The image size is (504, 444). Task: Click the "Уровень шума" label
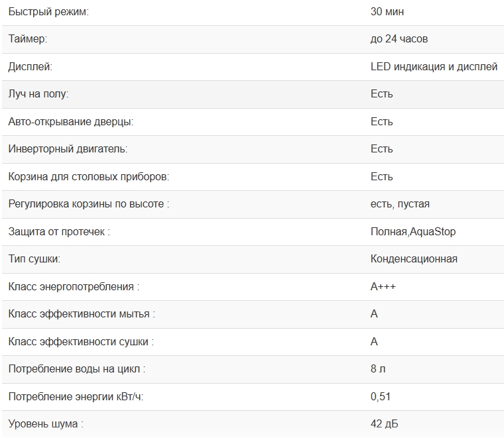pos(46,424)
